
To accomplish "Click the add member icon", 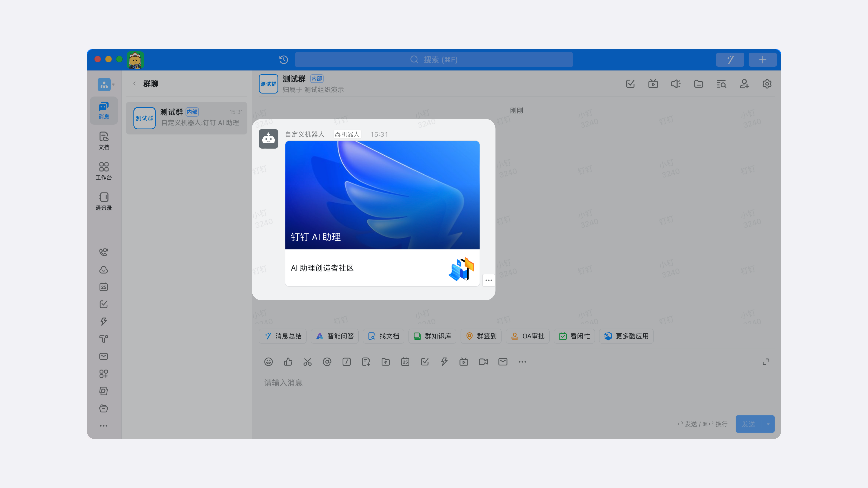I will point(744,84).
